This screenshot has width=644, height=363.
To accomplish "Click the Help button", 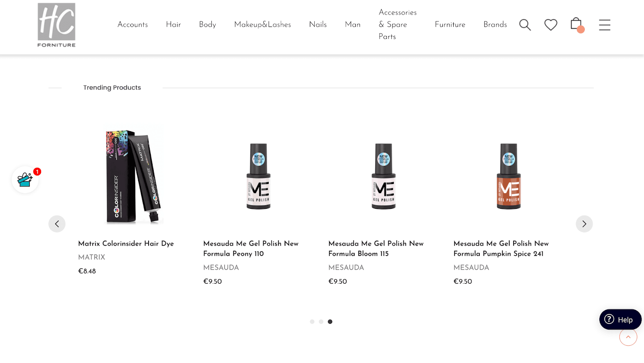I will [620, 320].
